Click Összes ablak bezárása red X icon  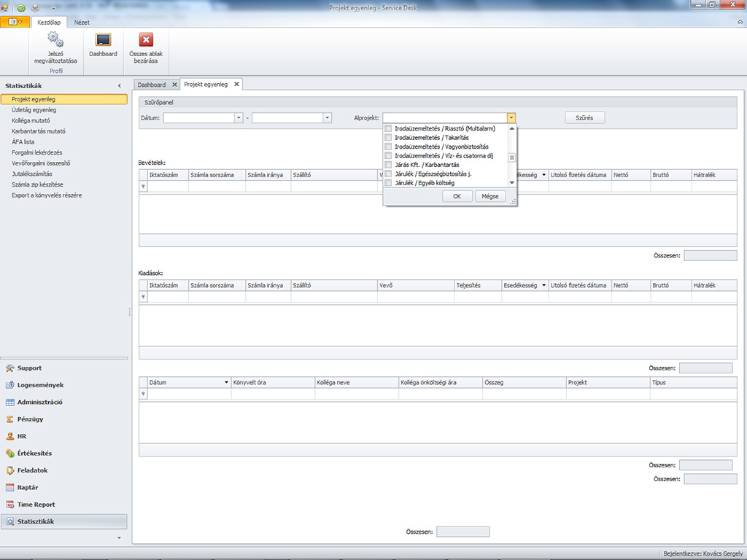click(146, 39)
